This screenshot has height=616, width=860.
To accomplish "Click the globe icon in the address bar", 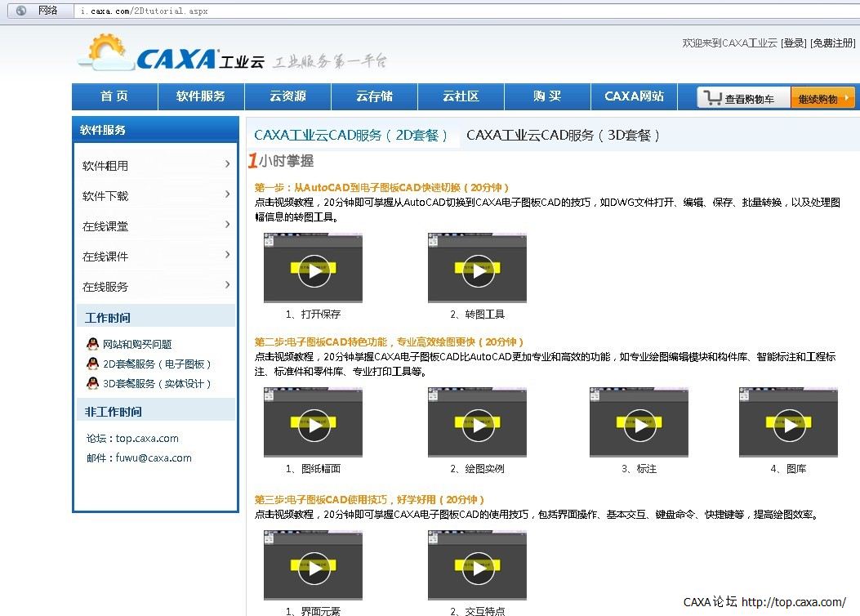I will click(21, 11).
